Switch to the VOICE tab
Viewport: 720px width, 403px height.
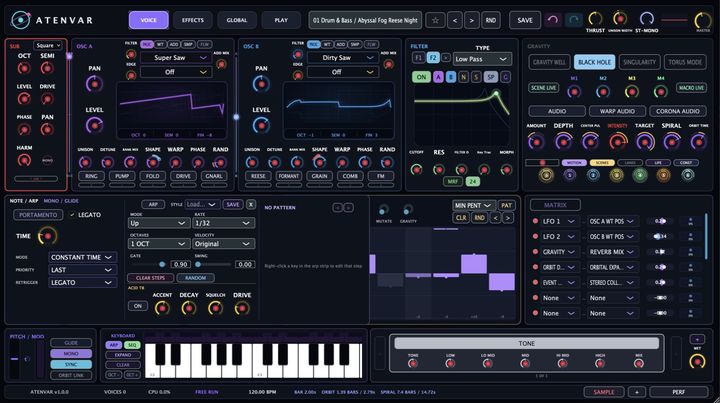[x=148, y=20]
